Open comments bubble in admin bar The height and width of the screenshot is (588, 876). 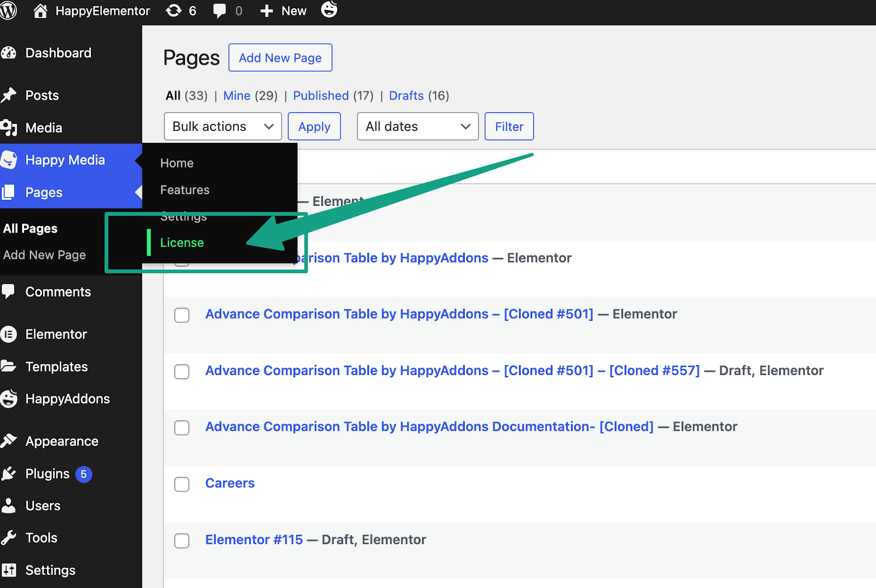(x=220, y=11)
